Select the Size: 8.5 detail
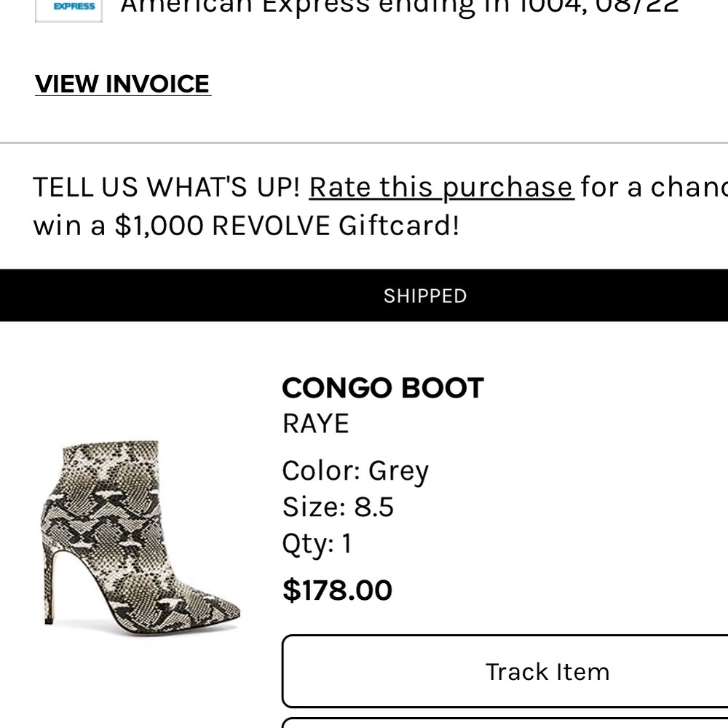This screenshot has width=728, height=728. point(337,507)
